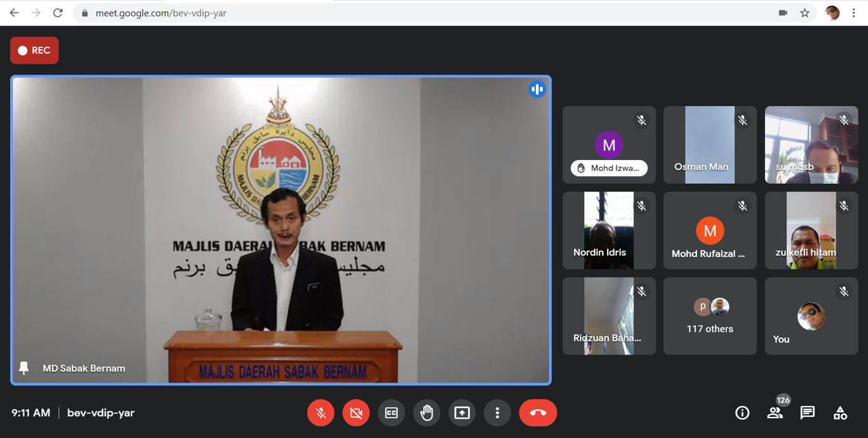The height and width of the screenshot is (438, 868).
Task: Click the 126 participant count badge
Action: point(783,400)
